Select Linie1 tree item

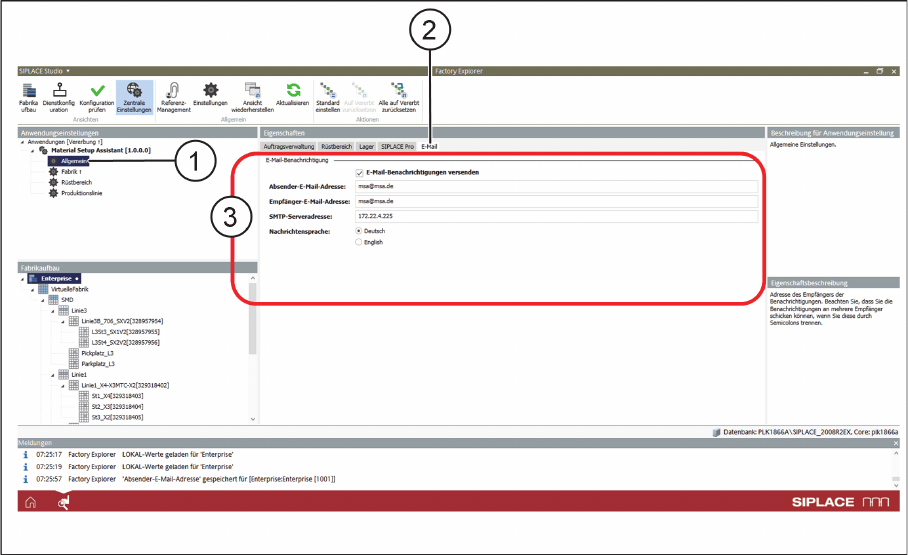click(79, 375)
